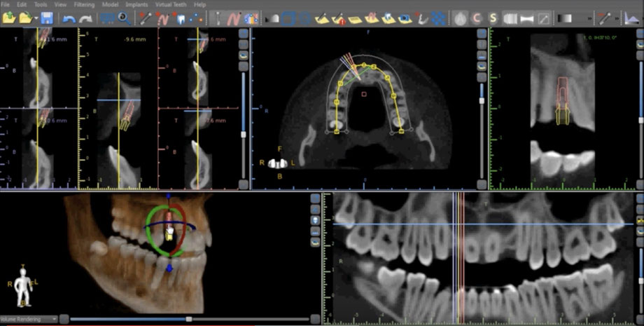Click the Undo arrow icon

(69, 18)
